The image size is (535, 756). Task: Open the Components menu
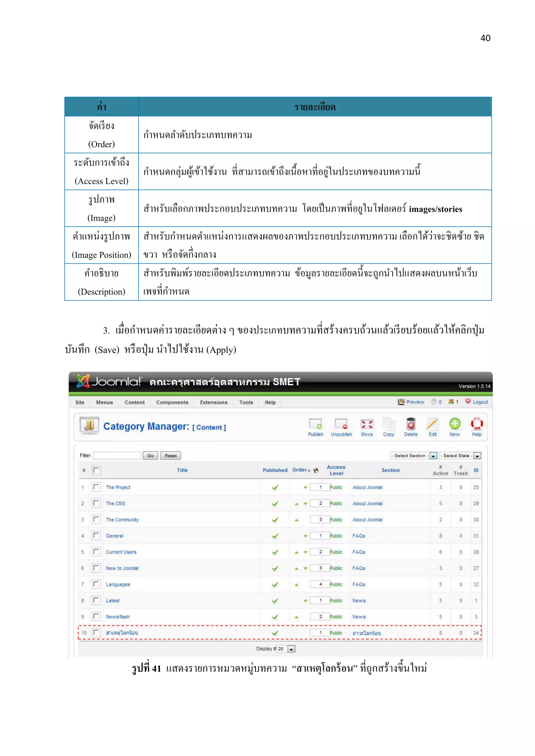[172, 402]
